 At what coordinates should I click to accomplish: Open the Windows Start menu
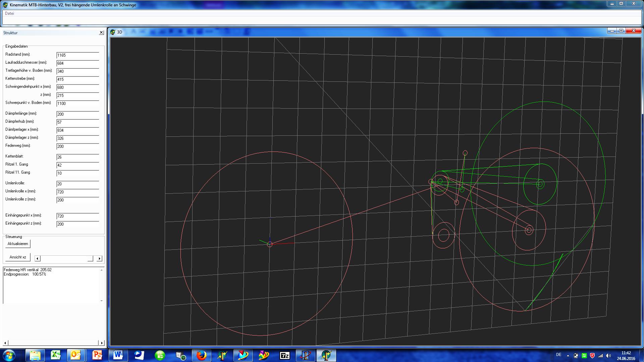[9, 355]
